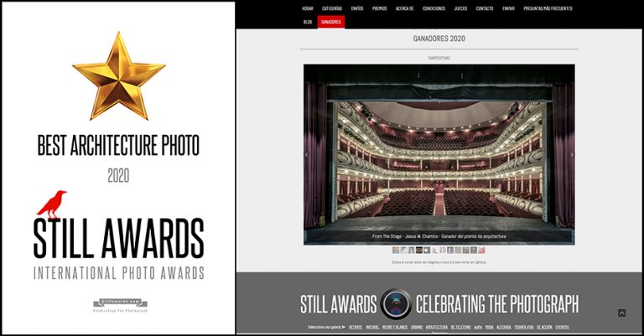Open the CONDICIONES page
644x336 pixels.
click(x=434, y=8)
